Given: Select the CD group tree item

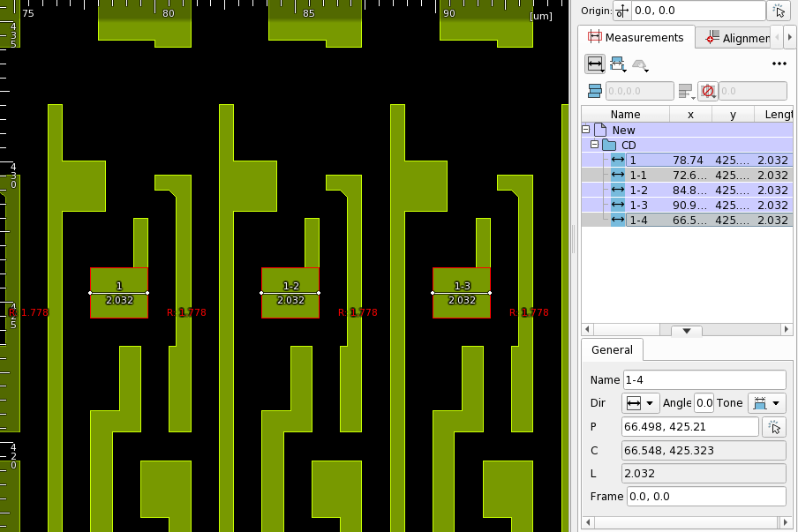Looking at the screenshot, I should tap(687, 145).
